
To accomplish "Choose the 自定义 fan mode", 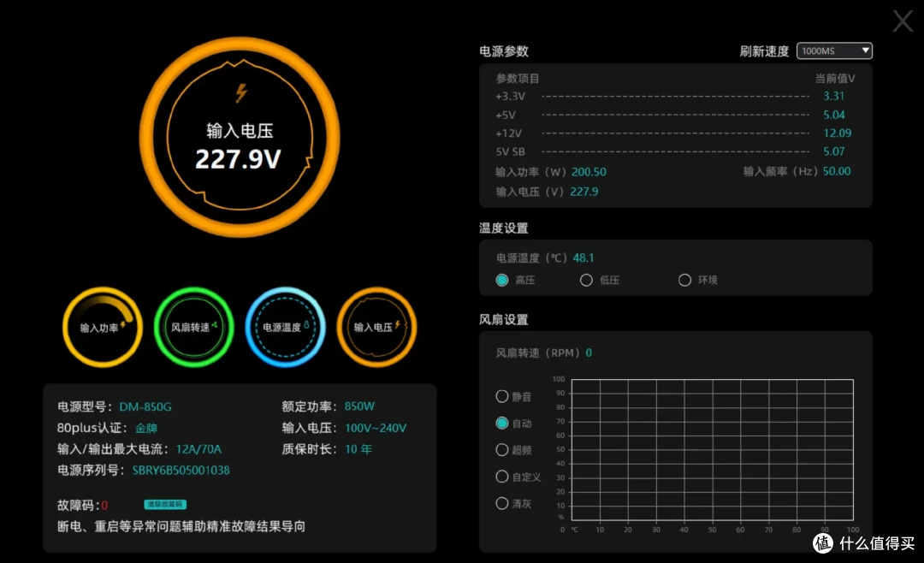I will coord(502,477).
